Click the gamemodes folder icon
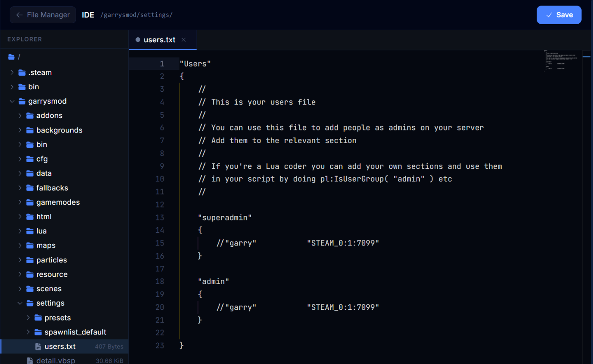This screenshot has width=593, height=364. 30,202
